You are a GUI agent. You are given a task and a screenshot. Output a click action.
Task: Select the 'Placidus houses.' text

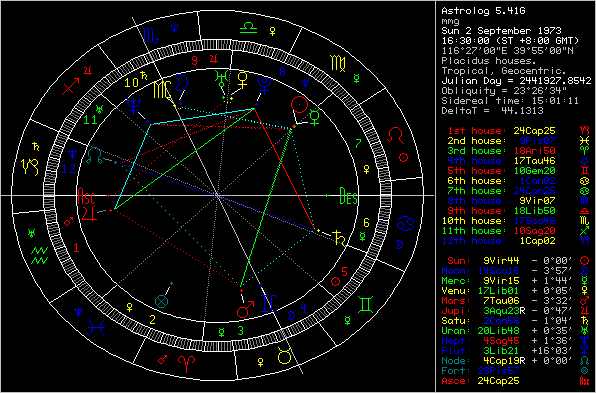488,60
